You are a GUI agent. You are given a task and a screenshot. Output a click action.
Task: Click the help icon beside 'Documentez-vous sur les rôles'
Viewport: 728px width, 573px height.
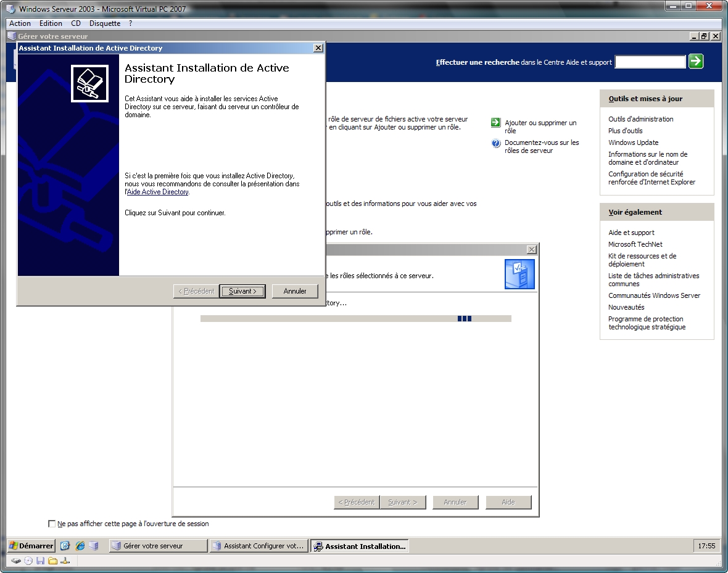[495, 143]
